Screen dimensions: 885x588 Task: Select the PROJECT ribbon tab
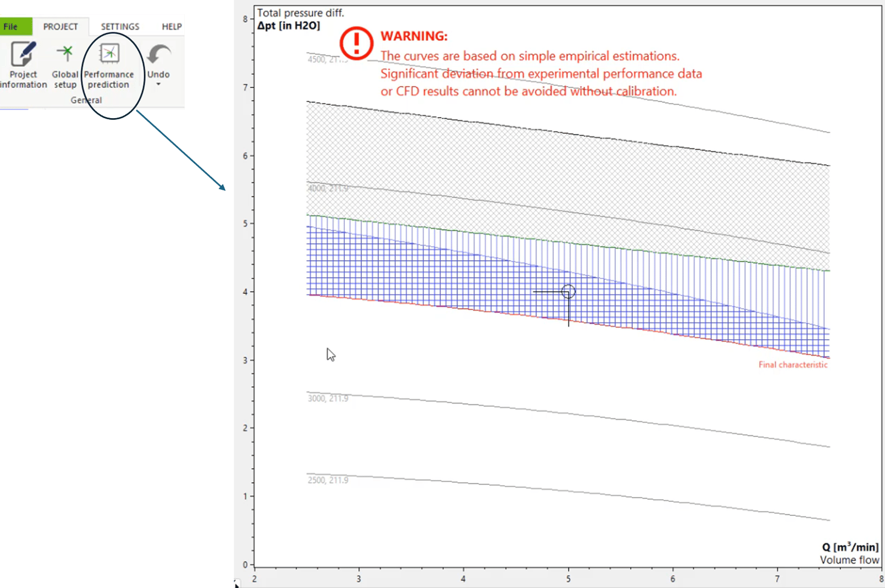point(61,26)
